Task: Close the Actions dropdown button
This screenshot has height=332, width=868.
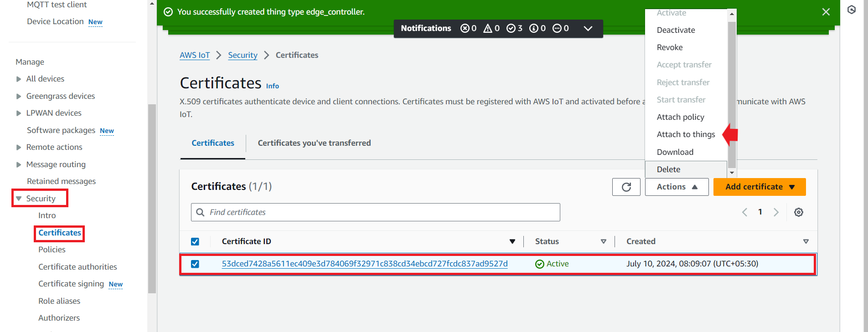Action: tap(677, 187)
